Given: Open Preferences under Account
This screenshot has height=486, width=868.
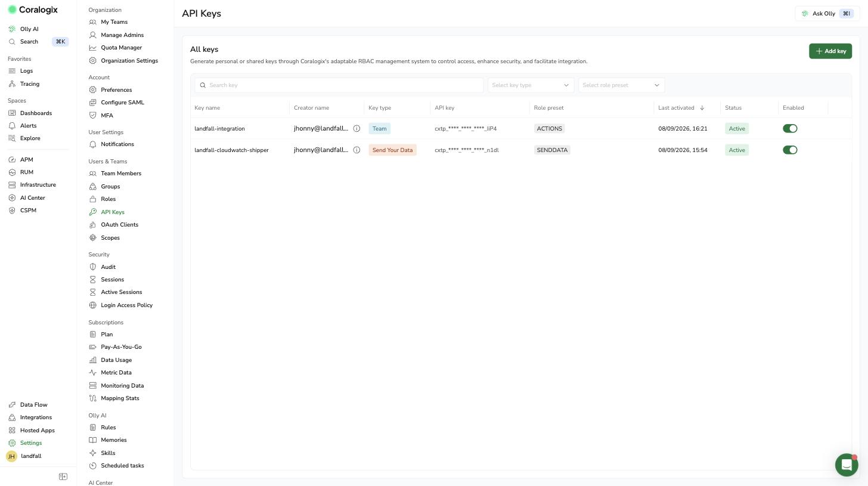Looking at the screenshot, I should point(110,90).
